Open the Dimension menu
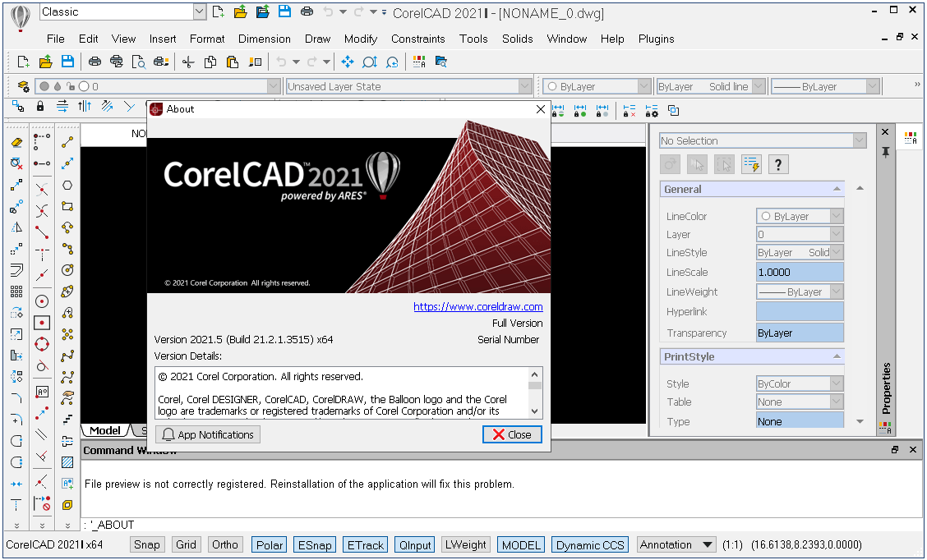Image resolution: width=927 pixels, height=560 pixels. coord(264,39)
